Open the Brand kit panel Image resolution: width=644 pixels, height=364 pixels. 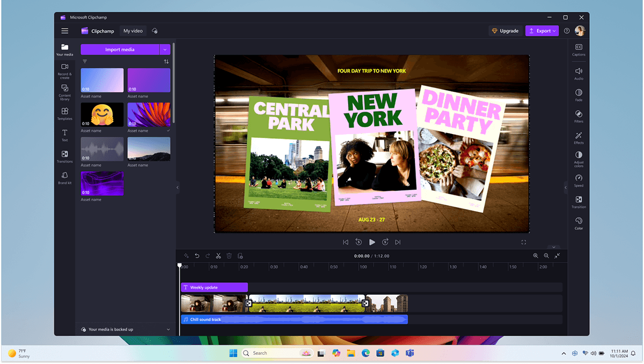(64, 178)
